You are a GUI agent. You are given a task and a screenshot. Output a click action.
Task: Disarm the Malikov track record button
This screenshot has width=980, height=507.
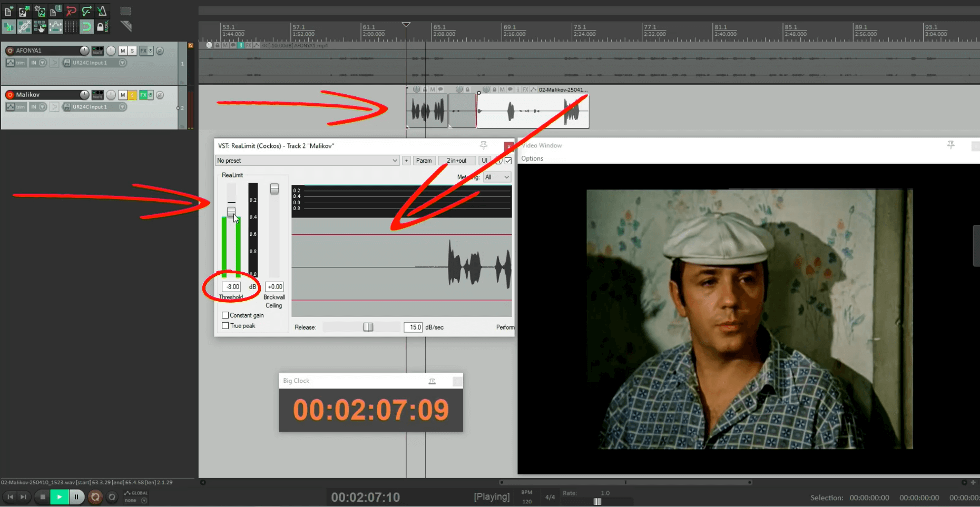click(x=9, y=95)
